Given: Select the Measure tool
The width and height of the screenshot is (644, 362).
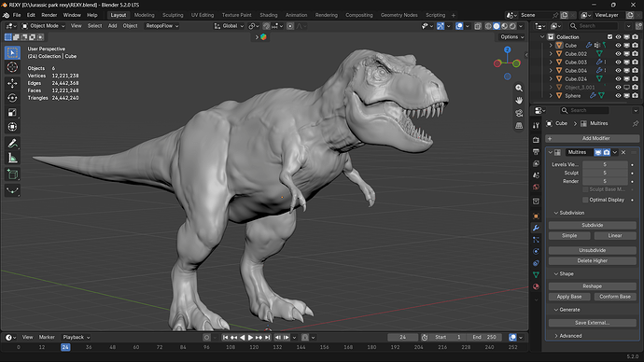Looking at the screenshot, I should 12,158.
